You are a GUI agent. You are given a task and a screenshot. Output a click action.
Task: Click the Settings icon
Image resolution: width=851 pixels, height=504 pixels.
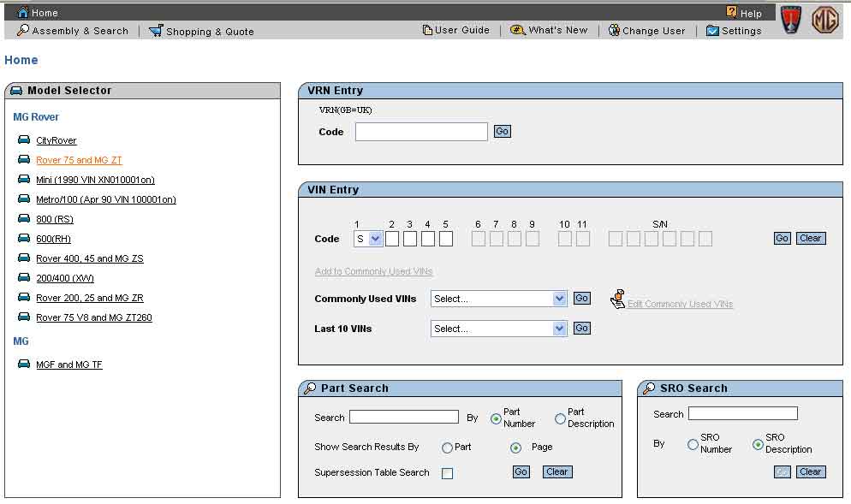(x=712, y=31)
